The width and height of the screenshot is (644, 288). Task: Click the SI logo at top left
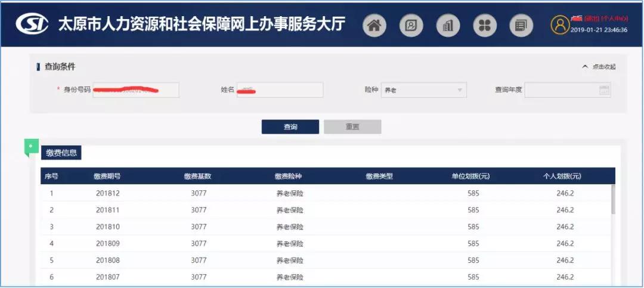tap(33, 24)
